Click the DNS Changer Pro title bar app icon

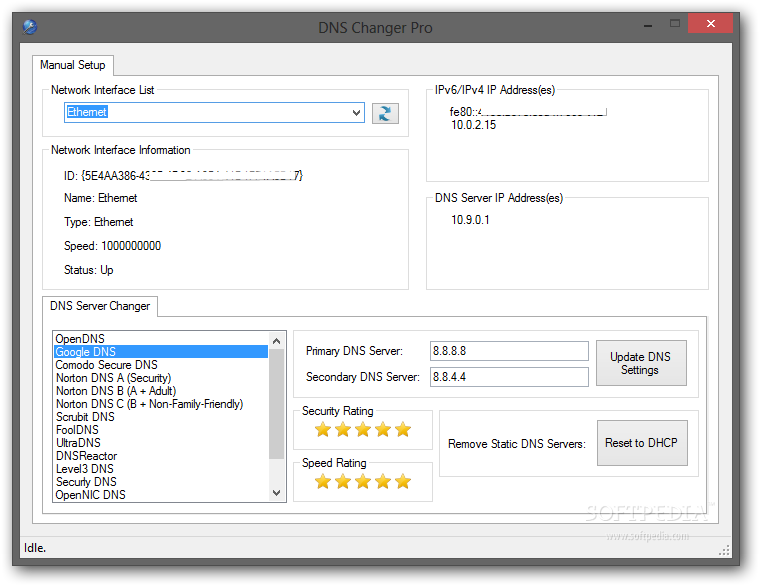[x=30, y=27]
